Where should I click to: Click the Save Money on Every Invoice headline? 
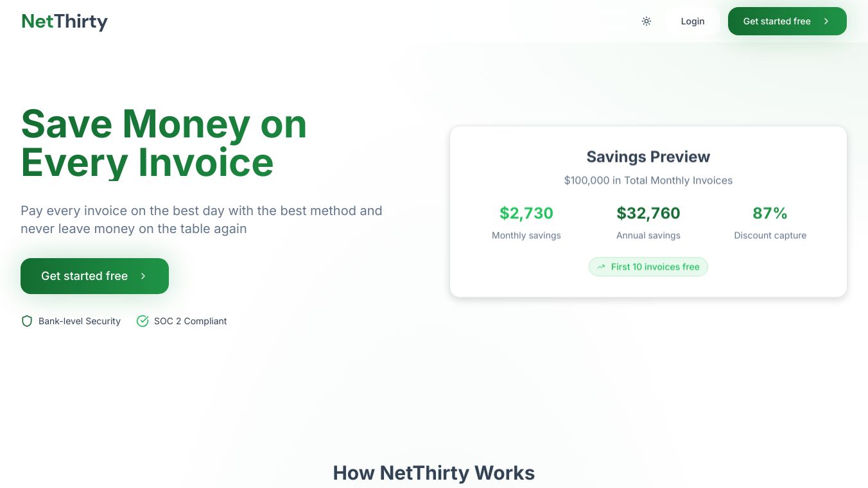pos(164,143)
